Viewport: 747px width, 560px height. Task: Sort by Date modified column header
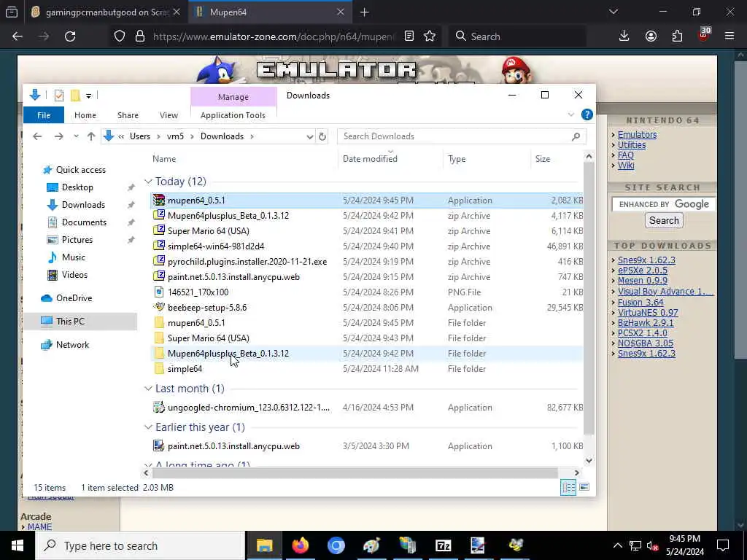coord(370,159)
